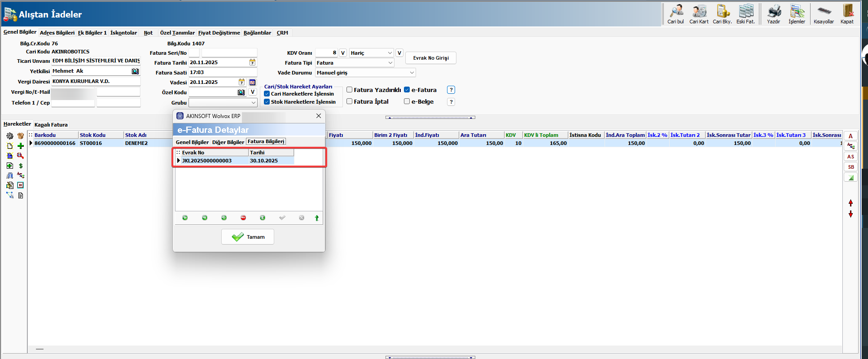Click the red delete record button in dialog
868x359 pixels.
[243, 218]
